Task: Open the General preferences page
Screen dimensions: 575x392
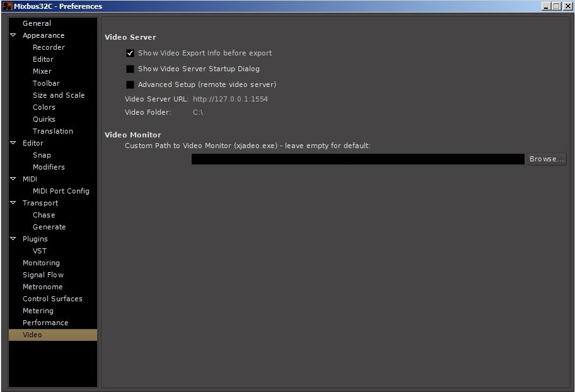Action: coord(37,23)
